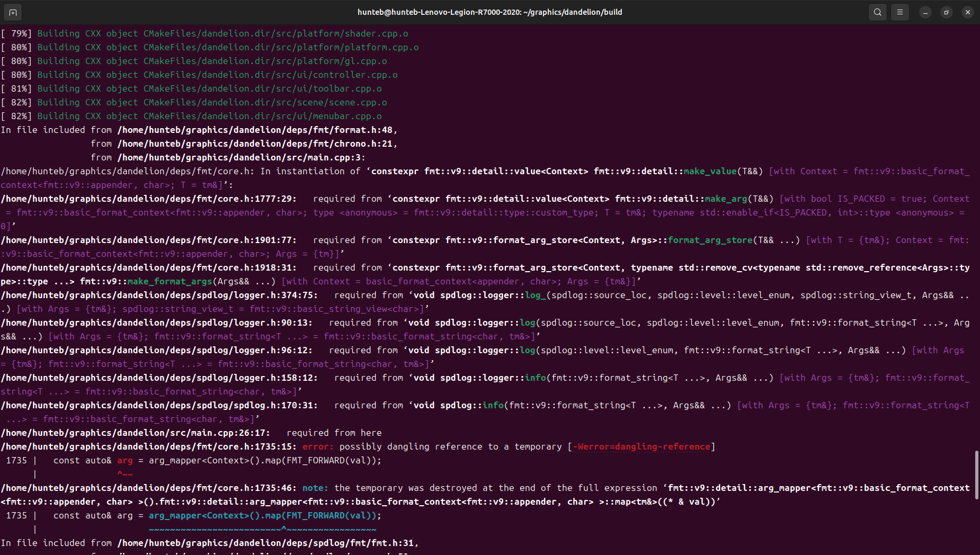Click the window title with build path
The width and height of the screenshot is (980, 555).
[x=489, y=12]
